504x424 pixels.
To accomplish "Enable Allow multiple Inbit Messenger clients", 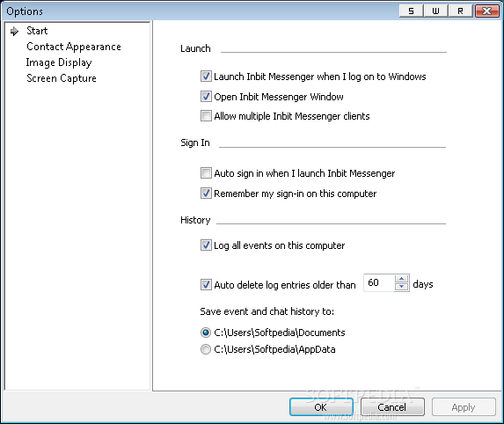I will [206, 116].
